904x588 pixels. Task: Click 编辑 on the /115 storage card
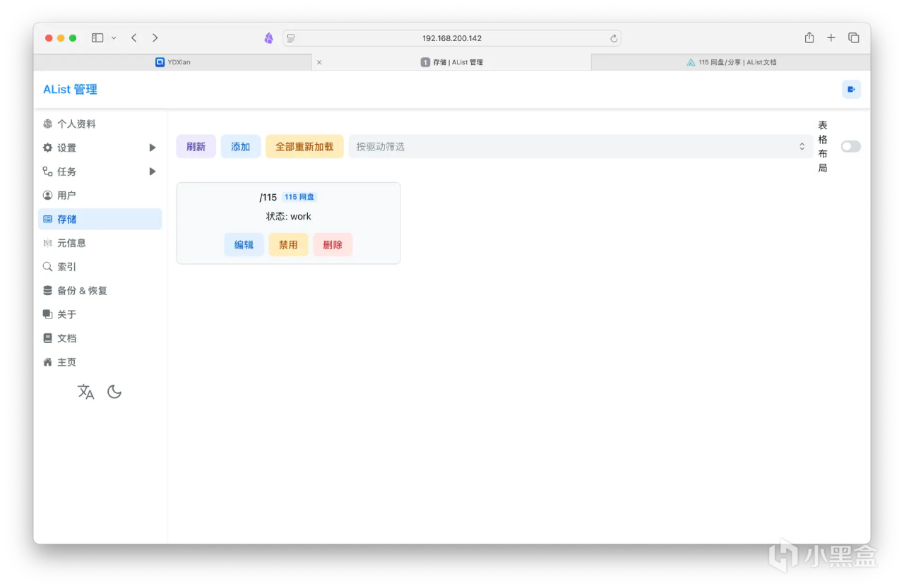244,245
